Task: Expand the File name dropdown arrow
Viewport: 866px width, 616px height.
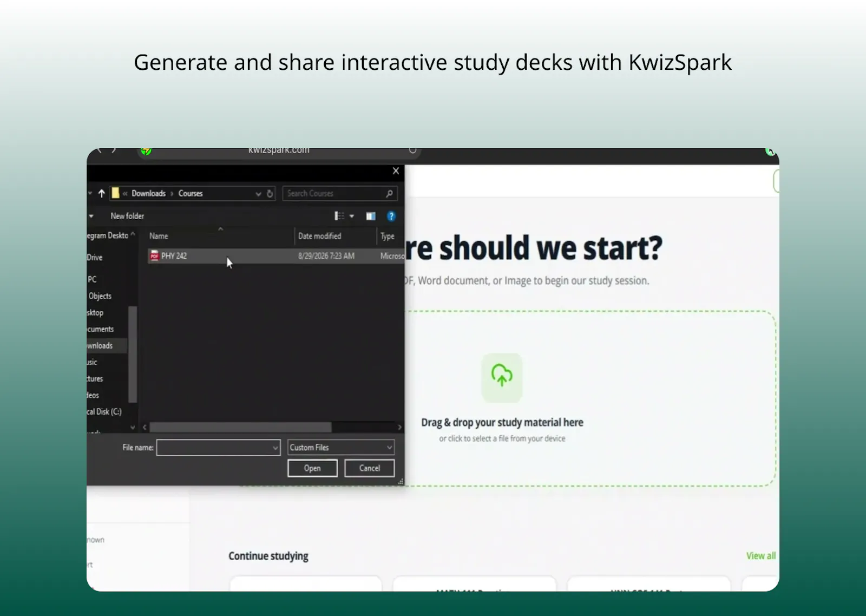Action: tap(275, 448)
